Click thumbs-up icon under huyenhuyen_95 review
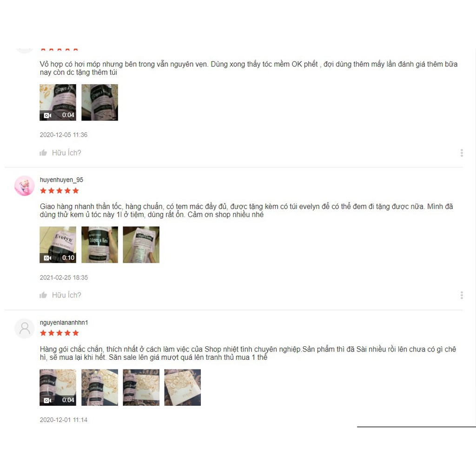This screenshot has height=476, width=476. pos(43,295)
